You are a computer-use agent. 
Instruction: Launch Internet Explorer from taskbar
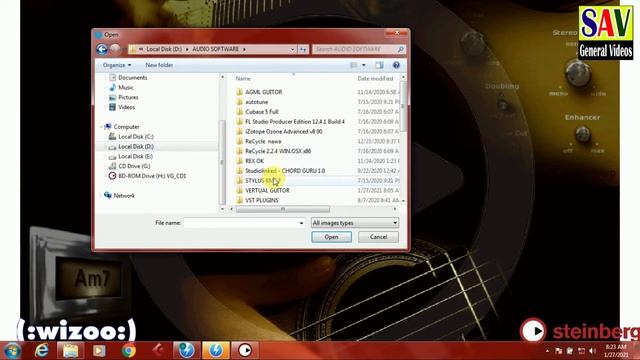[x=41, y=351]
